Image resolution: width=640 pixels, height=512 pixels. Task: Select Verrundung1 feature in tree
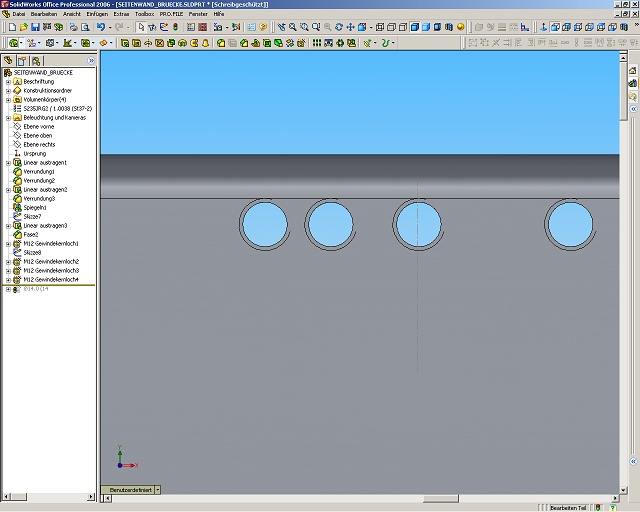click(39, 171)
